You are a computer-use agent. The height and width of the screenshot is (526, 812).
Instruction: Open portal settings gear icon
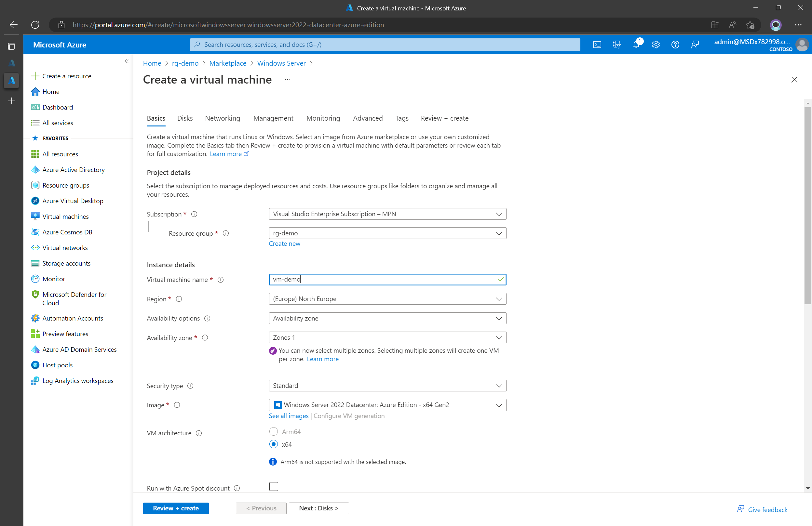point(656,45)
